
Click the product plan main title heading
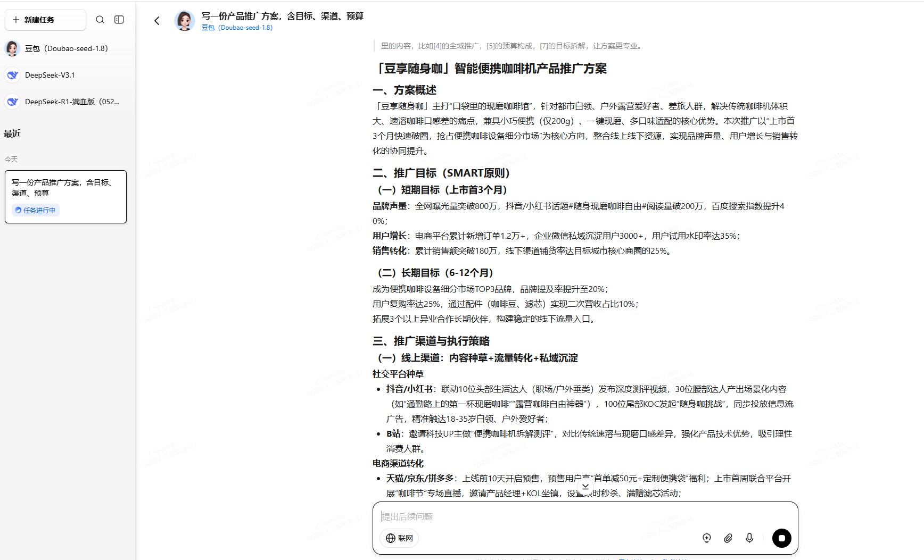[489, 69]
